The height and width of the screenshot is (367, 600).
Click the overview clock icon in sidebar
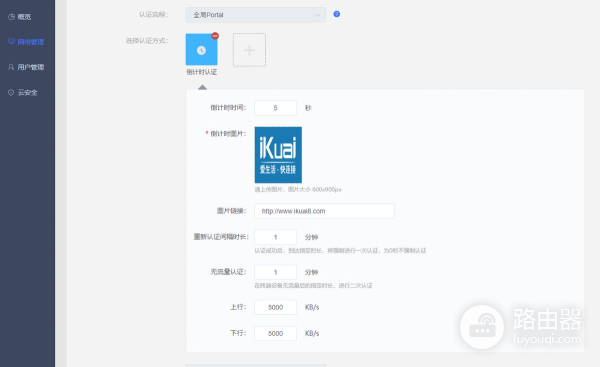11,16
